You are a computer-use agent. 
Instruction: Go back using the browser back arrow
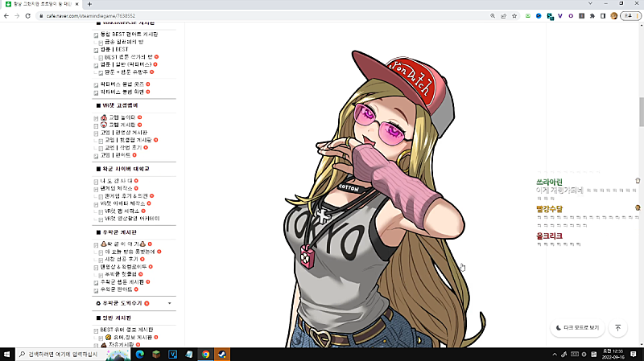pos(6,16)
